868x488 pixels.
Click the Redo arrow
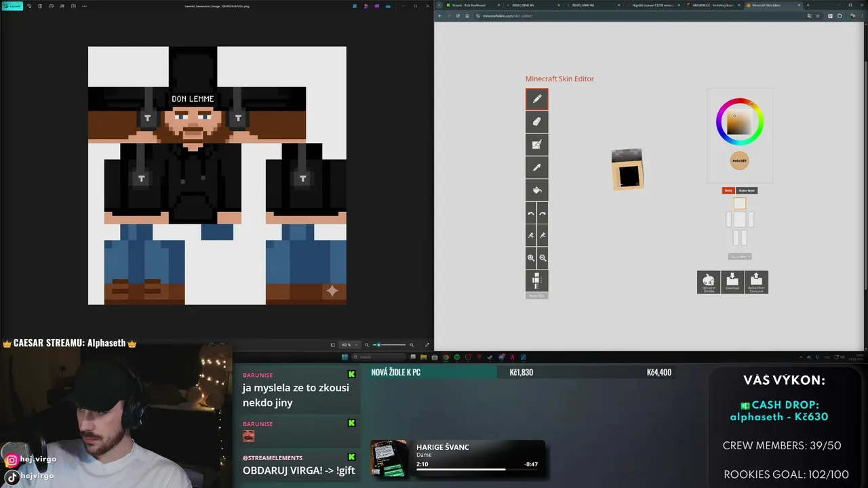(x=542, y=213)
